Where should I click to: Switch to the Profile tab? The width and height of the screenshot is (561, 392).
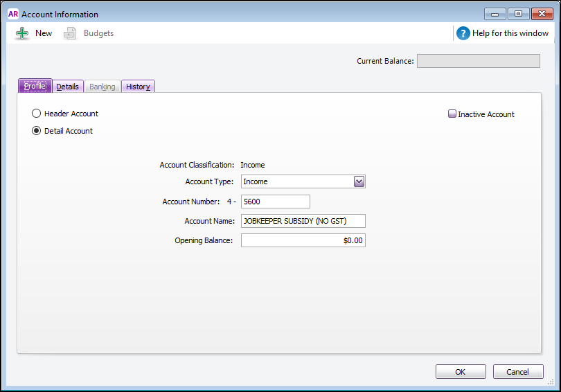[x=35, y=87]
